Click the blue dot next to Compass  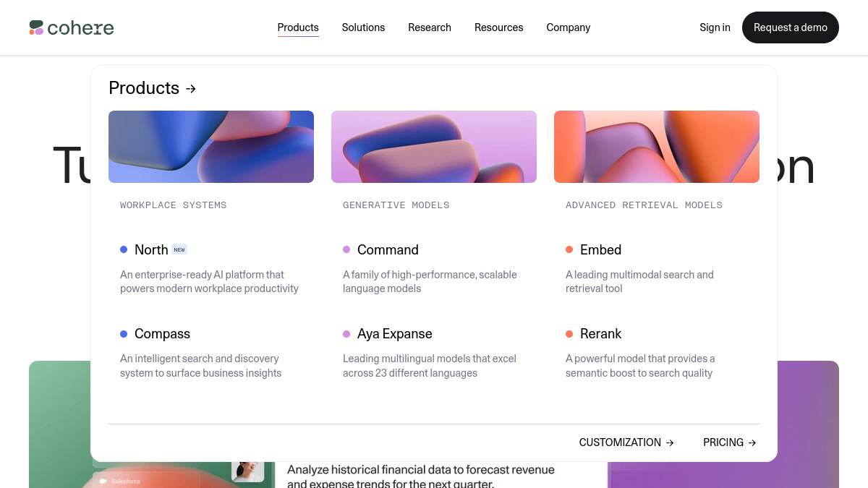(x=124, y=334)
